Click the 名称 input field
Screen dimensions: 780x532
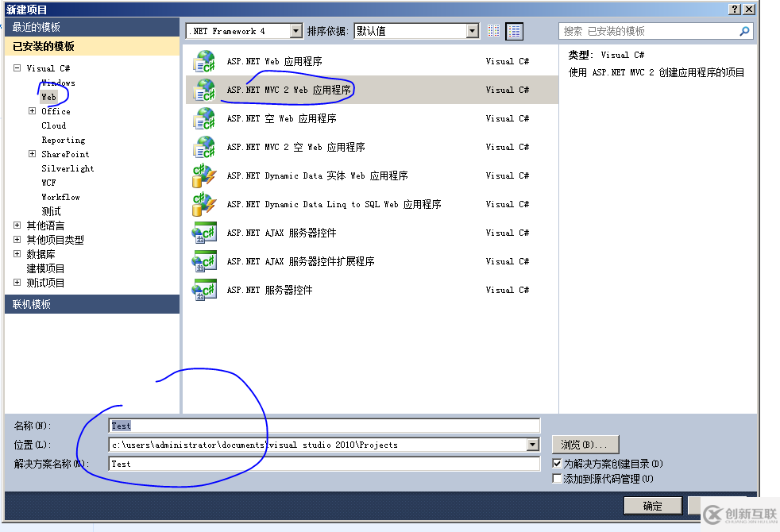pos(324,426)
